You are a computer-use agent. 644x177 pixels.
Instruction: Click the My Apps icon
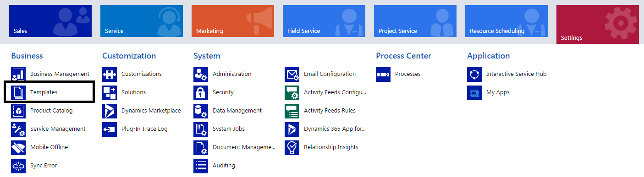(x=474, y=92)
